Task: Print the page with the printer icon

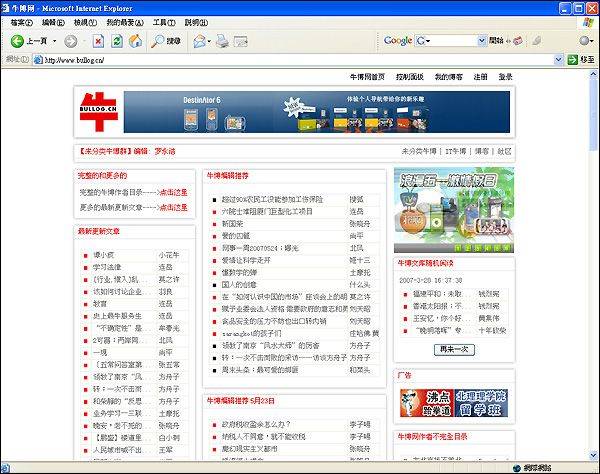Action: click(x=222, y=41)
